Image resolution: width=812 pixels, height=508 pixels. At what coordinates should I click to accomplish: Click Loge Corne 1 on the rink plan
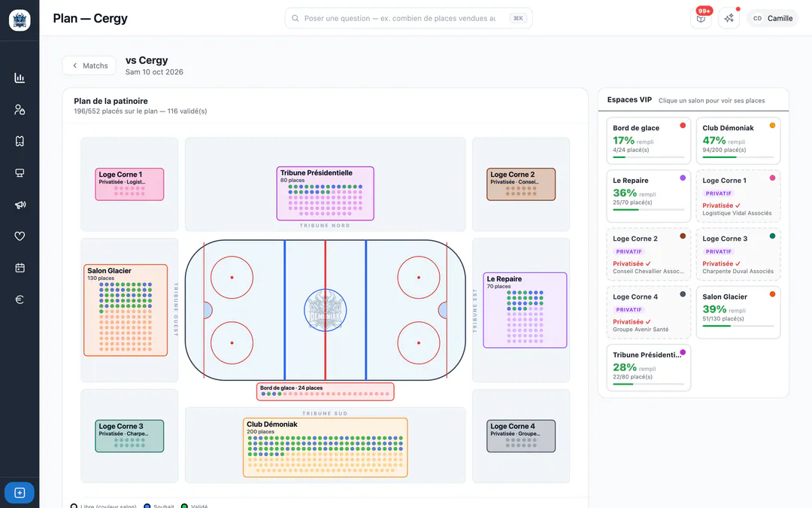pyautogui.click(x=129, y=184)
